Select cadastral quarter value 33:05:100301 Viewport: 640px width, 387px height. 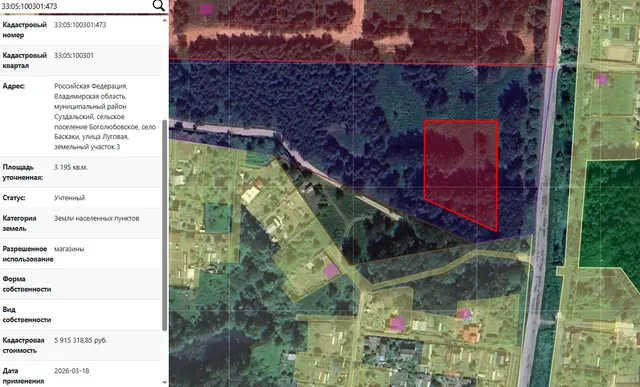point(74,56)
